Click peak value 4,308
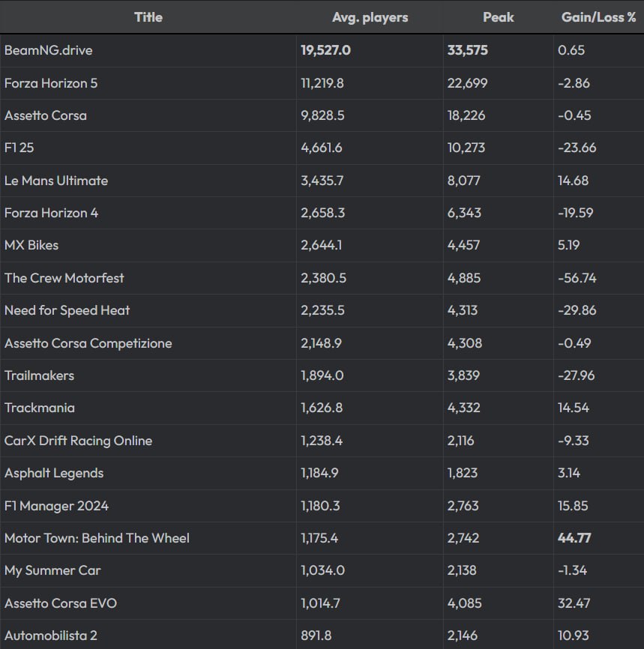644x649 pixels. (x=465, y=343)
